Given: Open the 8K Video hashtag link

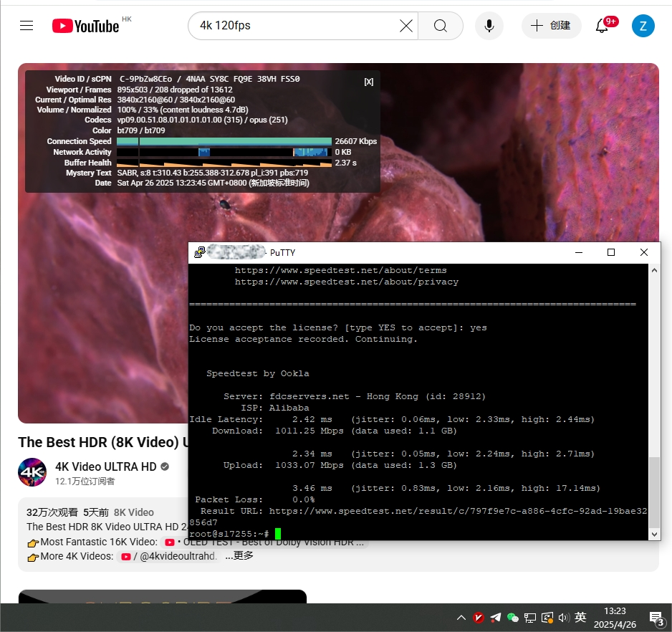Looking at the screenshot, I should pyautogui.click(x=134, y=512).
